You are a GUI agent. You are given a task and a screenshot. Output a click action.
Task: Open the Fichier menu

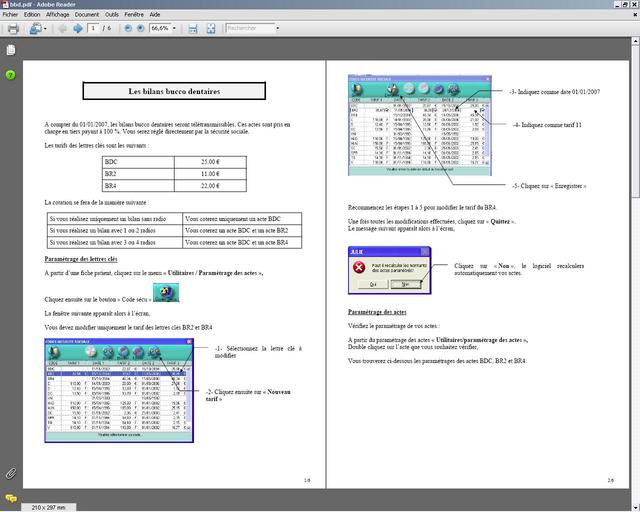click(10, 14)
